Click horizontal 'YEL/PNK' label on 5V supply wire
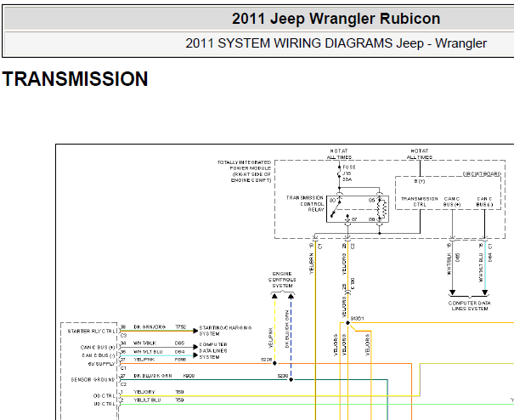 tap(144, 360)
